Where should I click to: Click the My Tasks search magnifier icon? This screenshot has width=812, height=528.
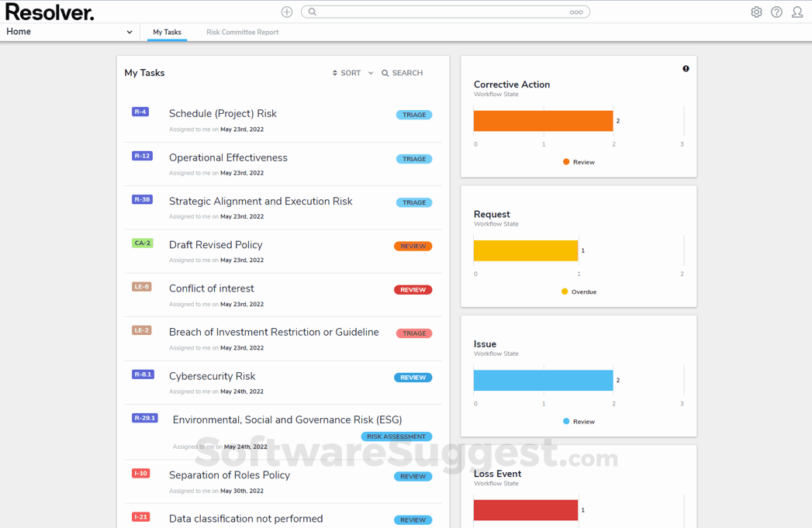[385, 73]
